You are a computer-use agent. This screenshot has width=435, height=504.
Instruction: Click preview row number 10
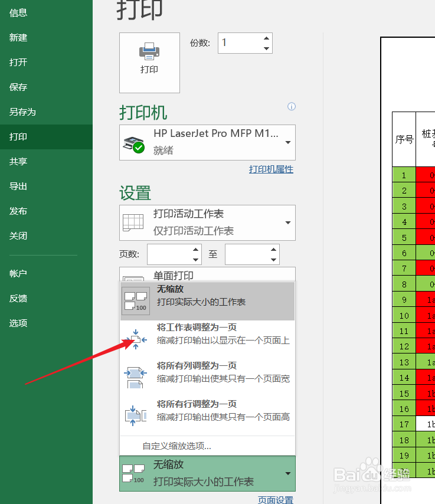[404, 316]
